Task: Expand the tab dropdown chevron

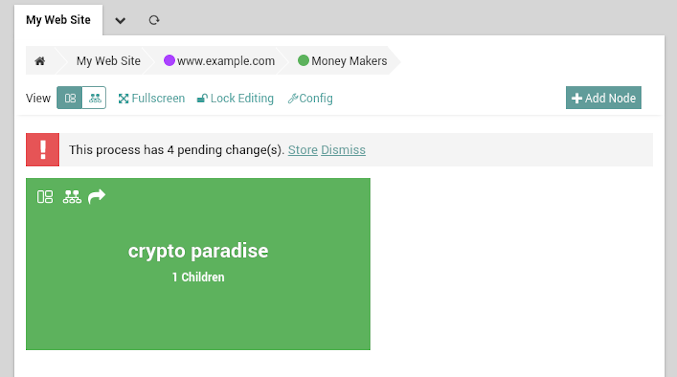Action: tap(120, 20)
